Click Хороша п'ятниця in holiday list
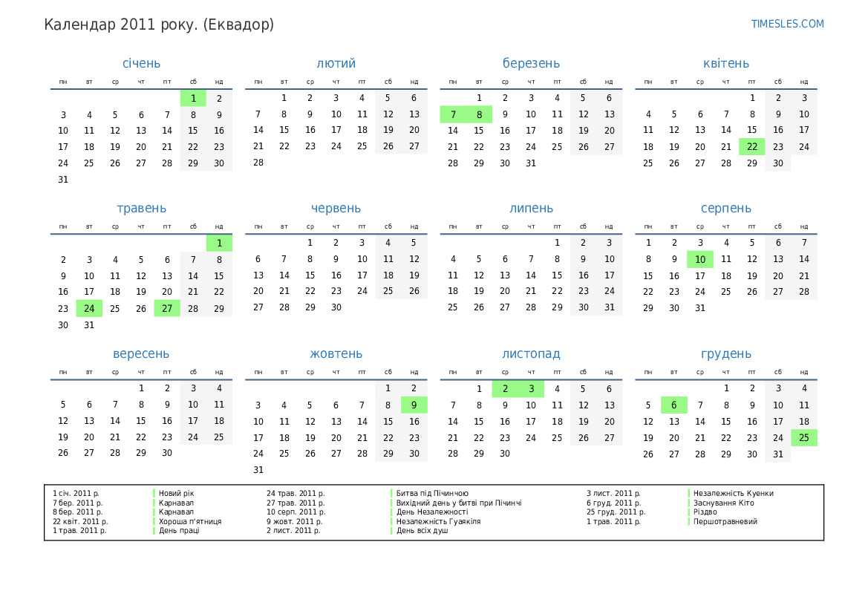Viewport: 868px width, 614px height. [x=189, y=522]
